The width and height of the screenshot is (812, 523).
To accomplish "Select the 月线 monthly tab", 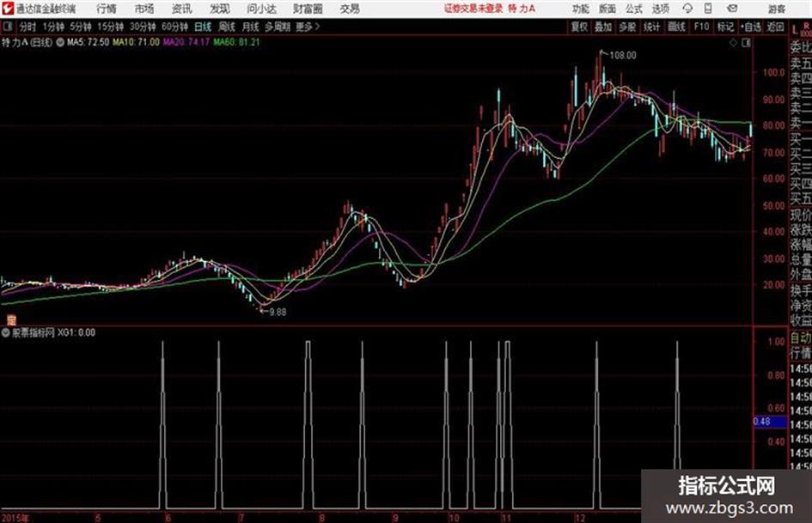I will tap(251, 27).
